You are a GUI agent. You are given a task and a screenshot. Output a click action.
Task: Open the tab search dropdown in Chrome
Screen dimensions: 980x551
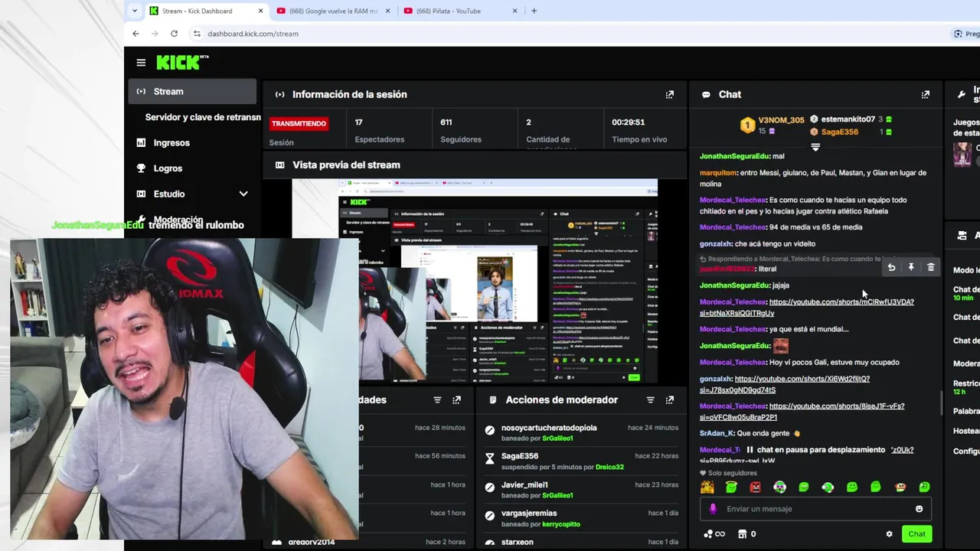(x=135, y=11)
